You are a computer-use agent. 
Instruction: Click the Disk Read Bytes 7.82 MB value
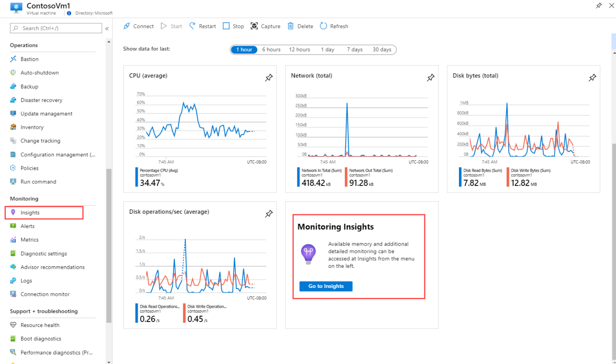(x=474, y=183)
